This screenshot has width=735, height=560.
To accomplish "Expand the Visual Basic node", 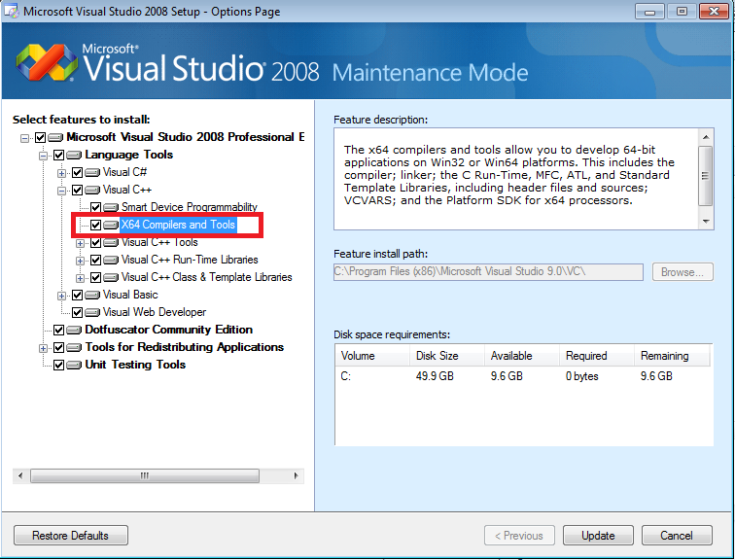I will pos(61,296).
